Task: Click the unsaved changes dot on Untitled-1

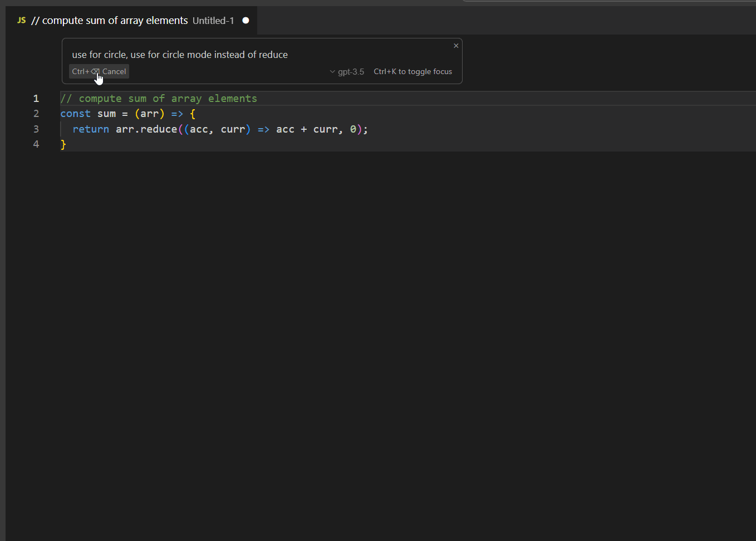Action: pos(246,20)
